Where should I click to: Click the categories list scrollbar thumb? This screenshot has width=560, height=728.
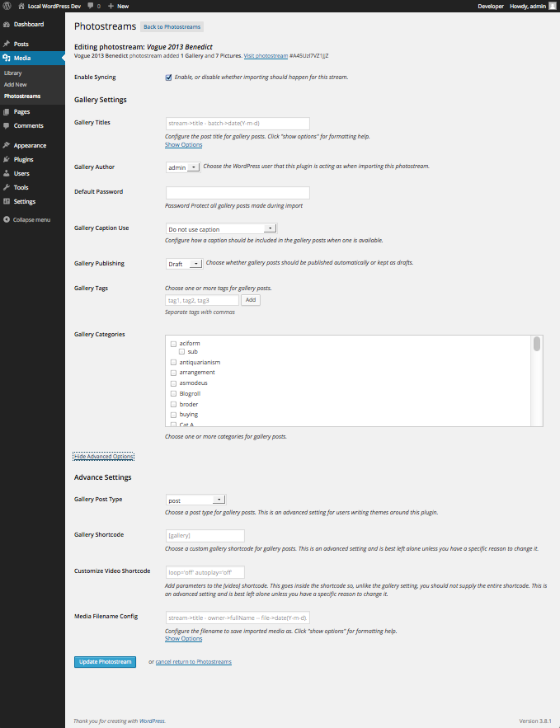(537, 344)
